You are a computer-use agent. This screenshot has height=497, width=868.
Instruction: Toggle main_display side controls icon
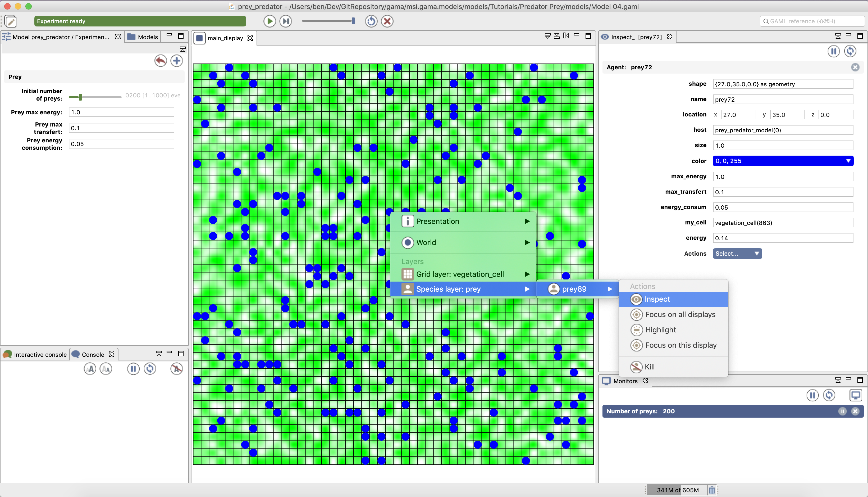click(x=566, y=36)
